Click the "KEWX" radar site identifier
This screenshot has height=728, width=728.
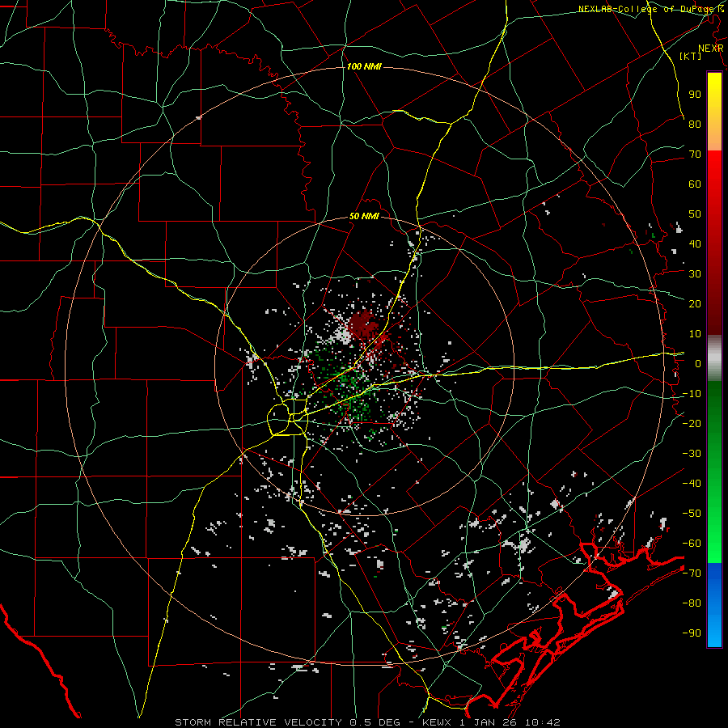click(438, 722)
